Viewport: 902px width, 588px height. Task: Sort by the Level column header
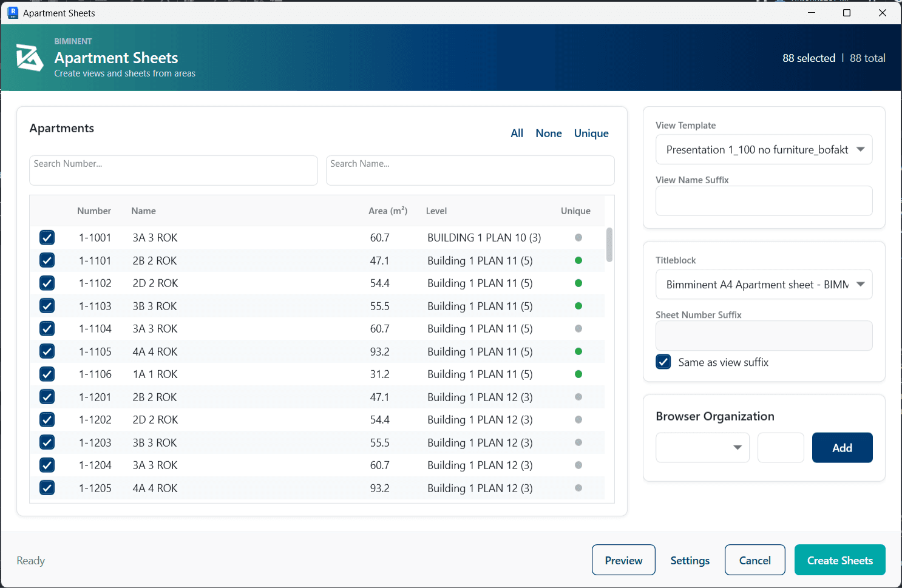tap(436, 211)
